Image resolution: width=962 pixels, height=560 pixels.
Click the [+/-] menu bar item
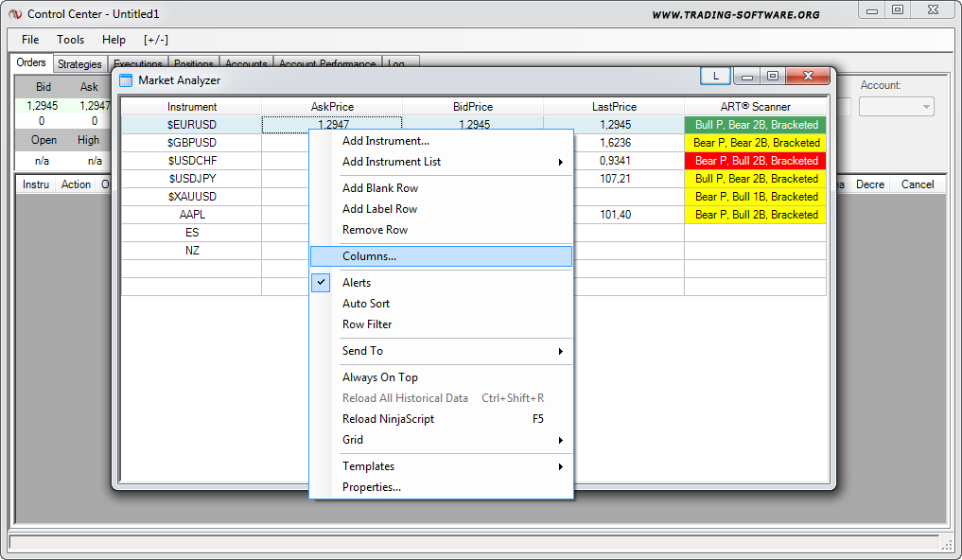(x=156, y=40)
